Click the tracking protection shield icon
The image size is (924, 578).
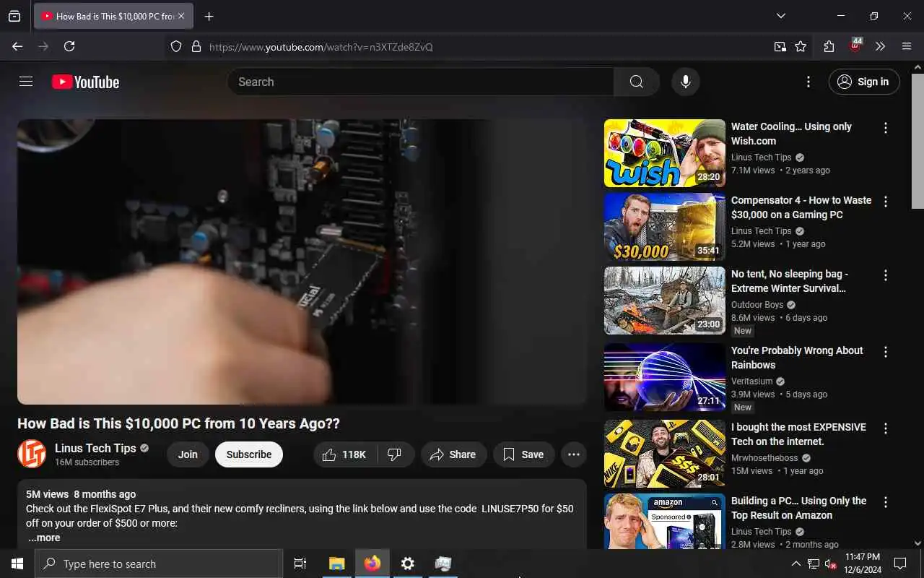(176, 46)
